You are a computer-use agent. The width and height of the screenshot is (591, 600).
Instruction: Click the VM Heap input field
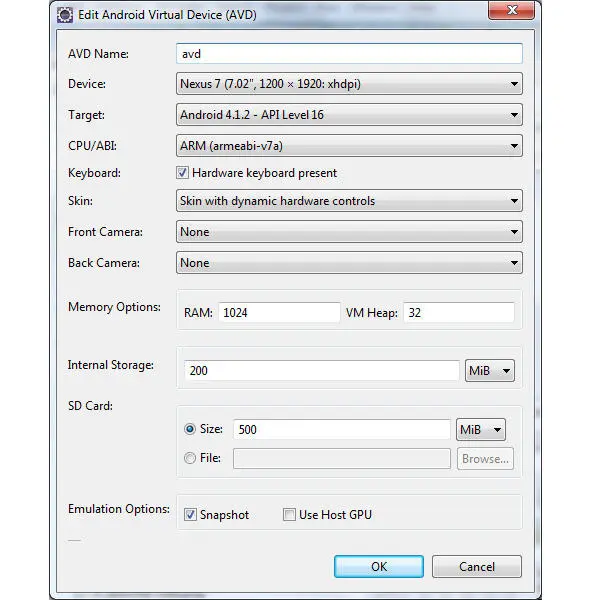(x=459, y=313)
